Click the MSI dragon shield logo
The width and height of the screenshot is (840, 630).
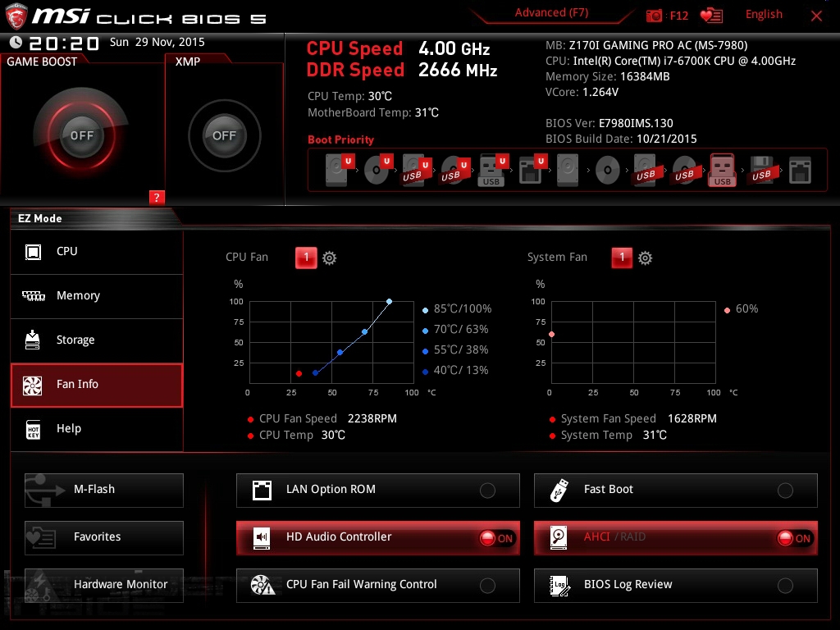tap(16, 16)
